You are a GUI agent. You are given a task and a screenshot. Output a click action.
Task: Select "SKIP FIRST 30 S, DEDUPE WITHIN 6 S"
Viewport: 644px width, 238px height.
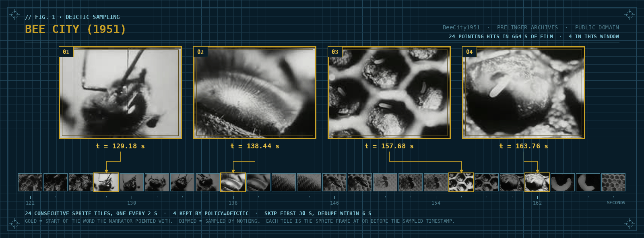tap(318, 213)
